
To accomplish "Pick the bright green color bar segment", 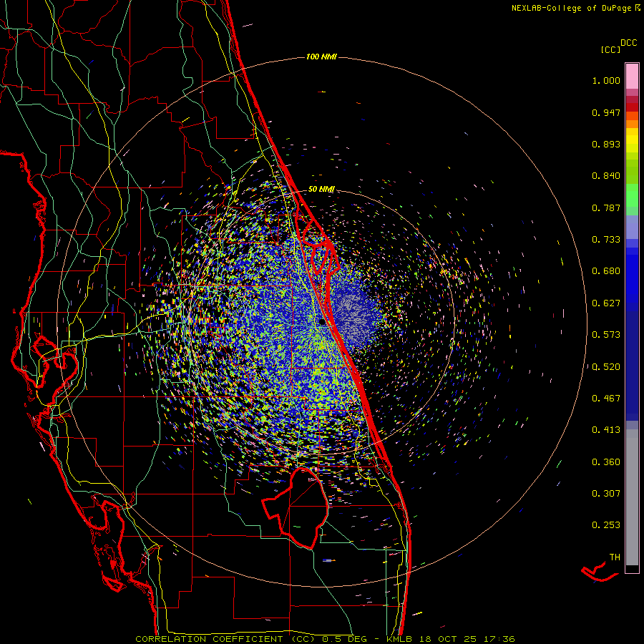I will (632, 195).
